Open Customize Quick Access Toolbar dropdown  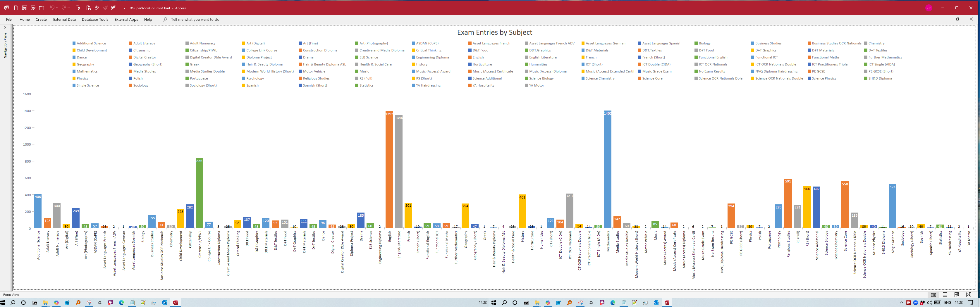coord(124,8)
